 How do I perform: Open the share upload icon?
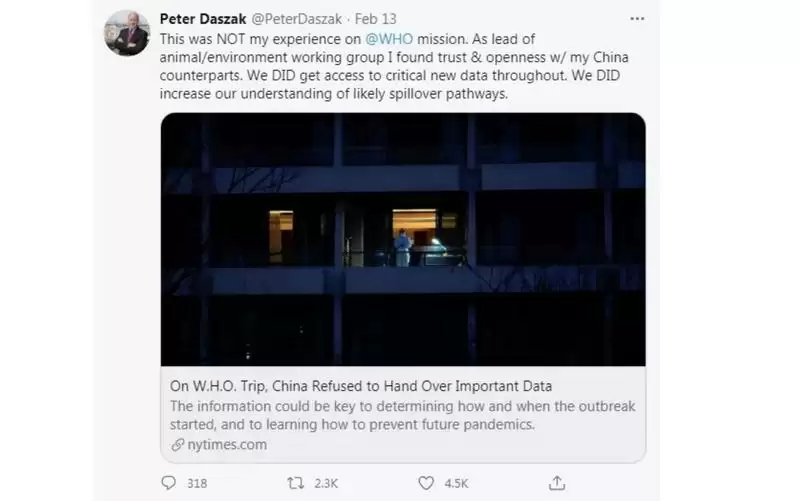click(557, 483)
